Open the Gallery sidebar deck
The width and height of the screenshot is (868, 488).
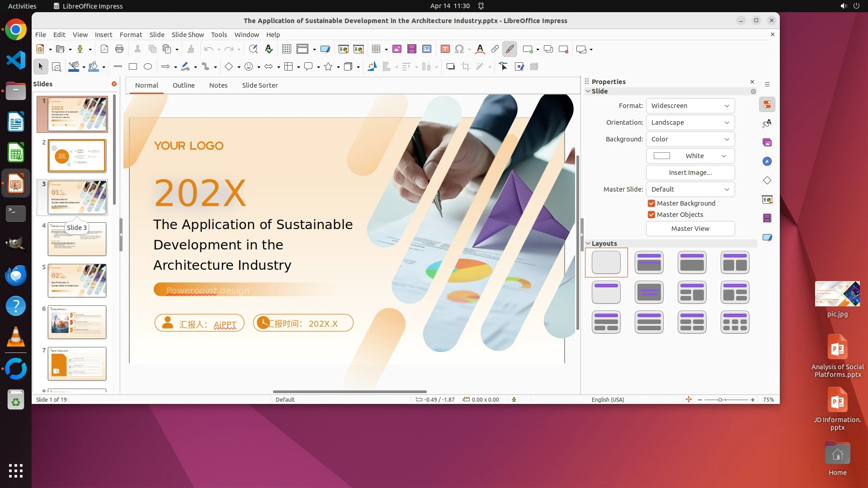coord(767,143)
